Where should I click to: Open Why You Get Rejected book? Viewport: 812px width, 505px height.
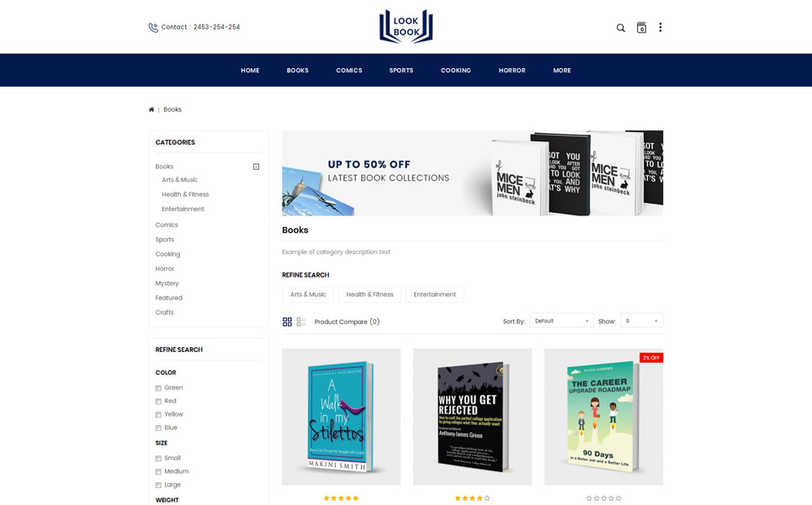[472, 417]
